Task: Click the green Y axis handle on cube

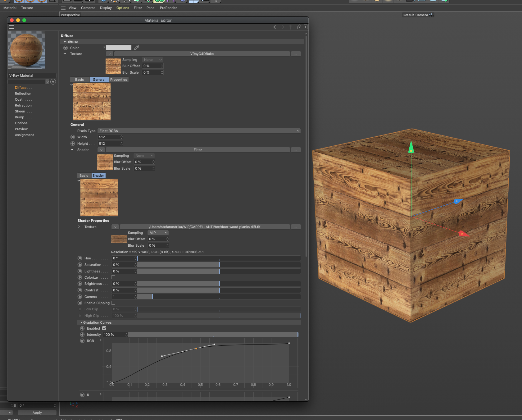Action: pos(411,147)
